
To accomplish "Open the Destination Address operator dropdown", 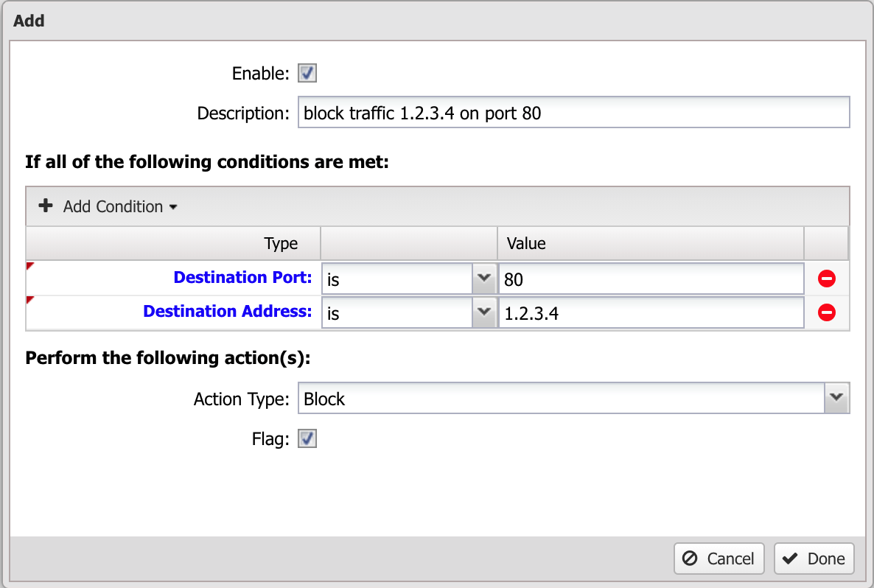I will pyautogui.click(x=484, y=312).
